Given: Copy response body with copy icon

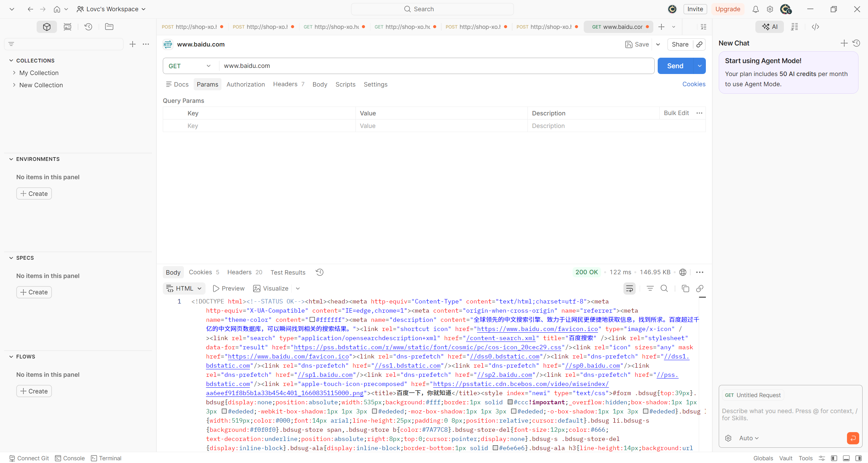Looking at the screenshot, I should point(685,289).
